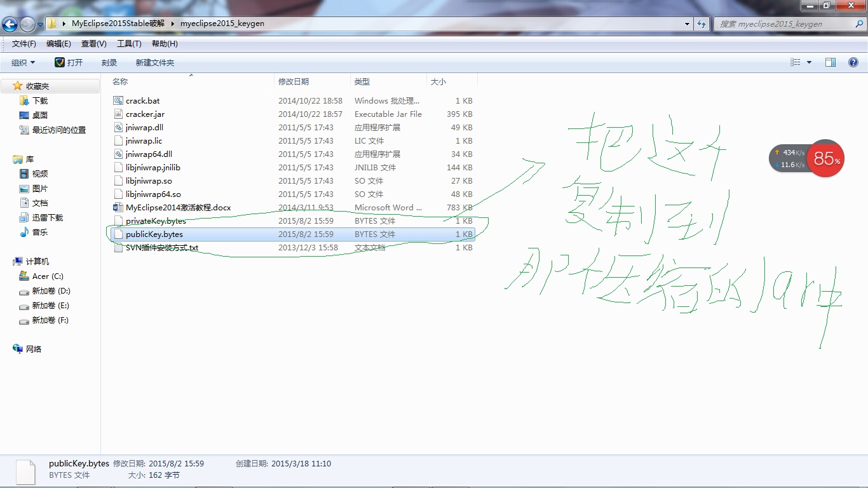Select 库 in the navigation pane
The height and width of the screenshot is (488, 868).
30,159
